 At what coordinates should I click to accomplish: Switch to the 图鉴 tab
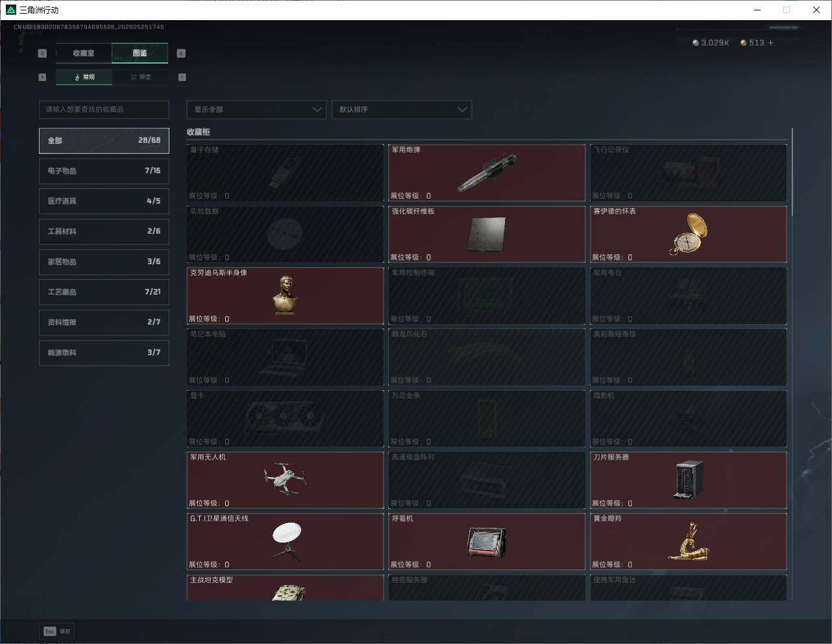(x=140, y=53)
